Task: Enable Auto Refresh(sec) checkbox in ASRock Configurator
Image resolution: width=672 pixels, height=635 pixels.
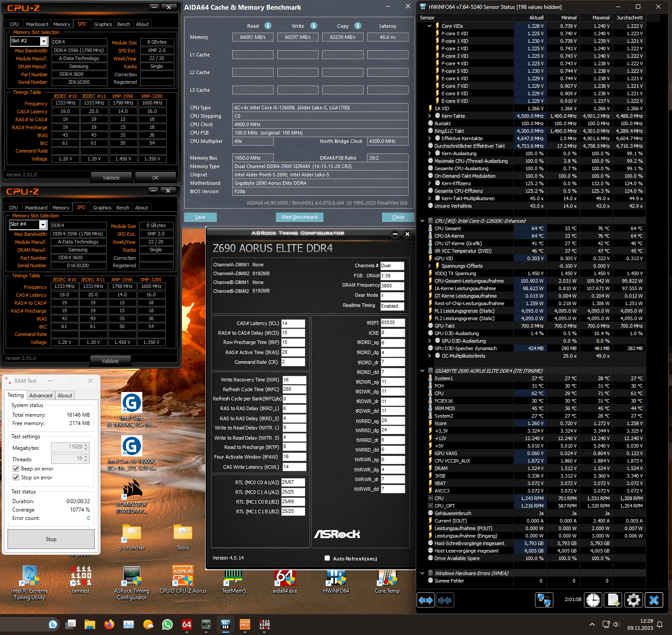Action: click(327, 558)
